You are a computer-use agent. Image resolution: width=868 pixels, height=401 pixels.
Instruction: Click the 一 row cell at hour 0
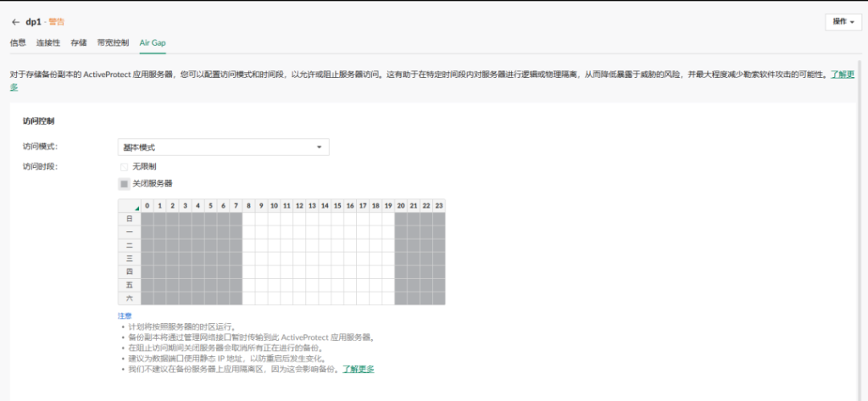coord(147,231)
